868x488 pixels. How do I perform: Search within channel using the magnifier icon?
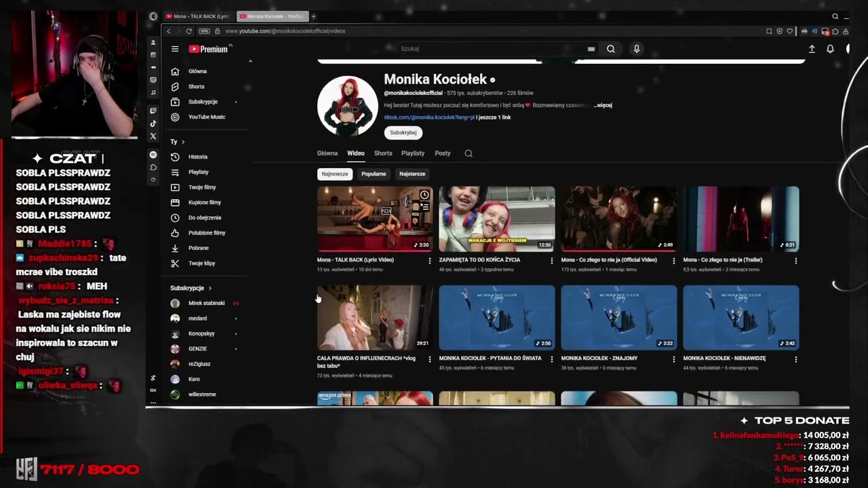point(469,153)
